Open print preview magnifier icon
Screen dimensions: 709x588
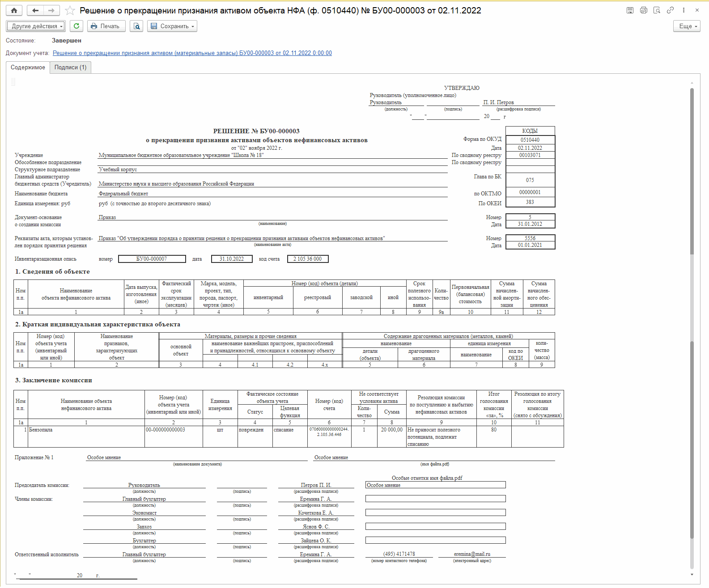click(136, 26)
